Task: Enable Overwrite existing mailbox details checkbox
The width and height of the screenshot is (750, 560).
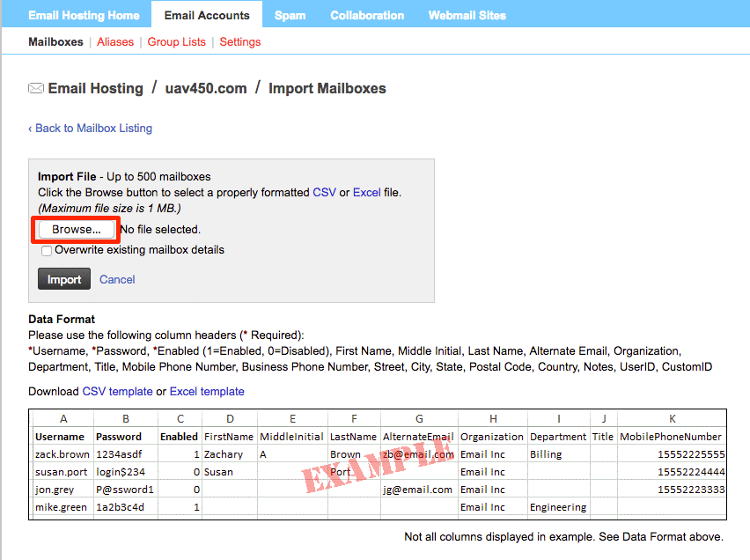Action: [47, 250]
